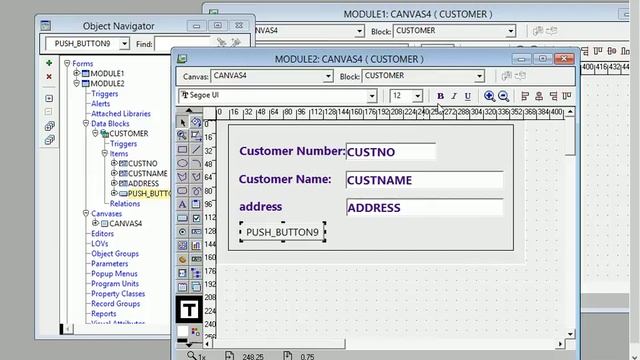
Task: Click Expand All icon in Object Navigator sidebar
Action: 49,126
